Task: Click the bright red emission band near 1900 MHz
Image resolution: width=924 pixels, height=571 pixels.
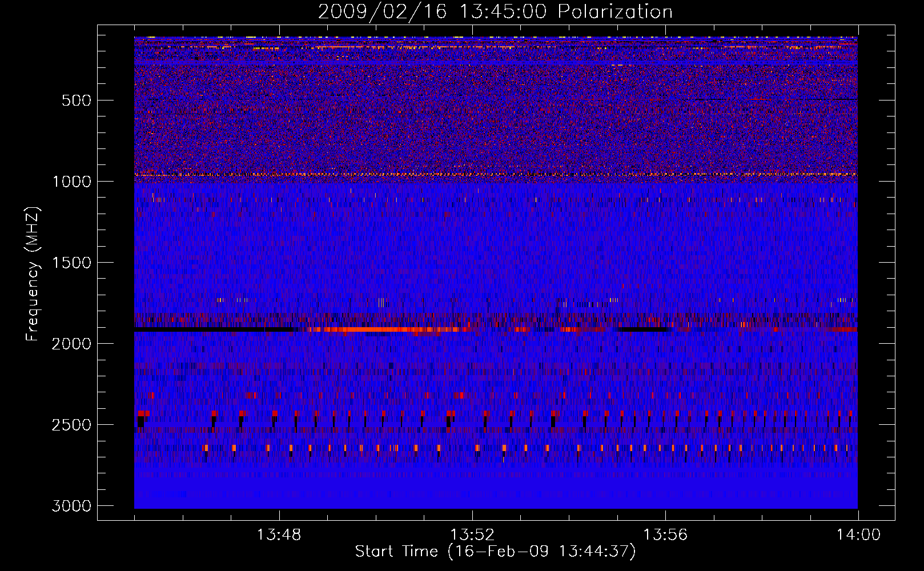Action: (385, 329)
